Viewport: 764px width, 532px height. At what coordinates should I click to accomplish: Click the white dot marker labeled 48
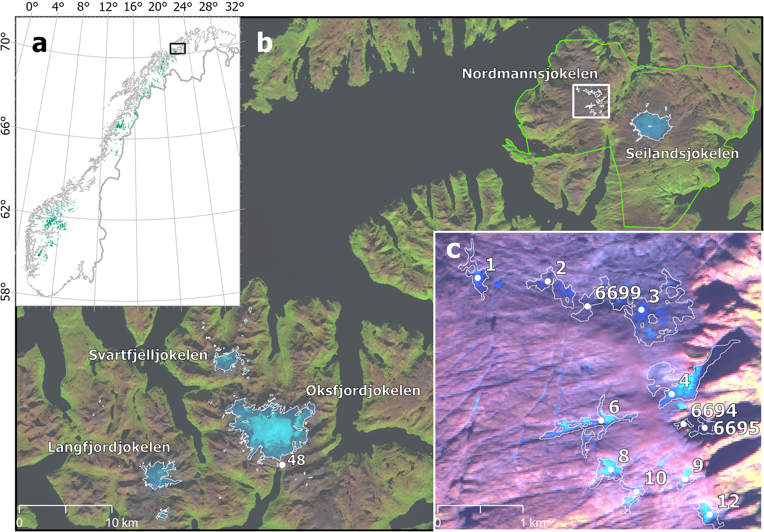[x=282, y=465]
